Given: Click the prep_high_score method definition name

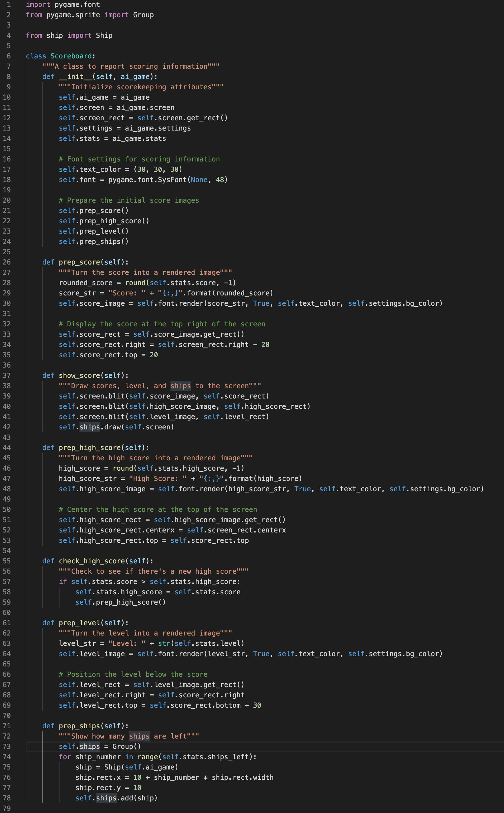Looking at the screenshot, I should [90, 448].
